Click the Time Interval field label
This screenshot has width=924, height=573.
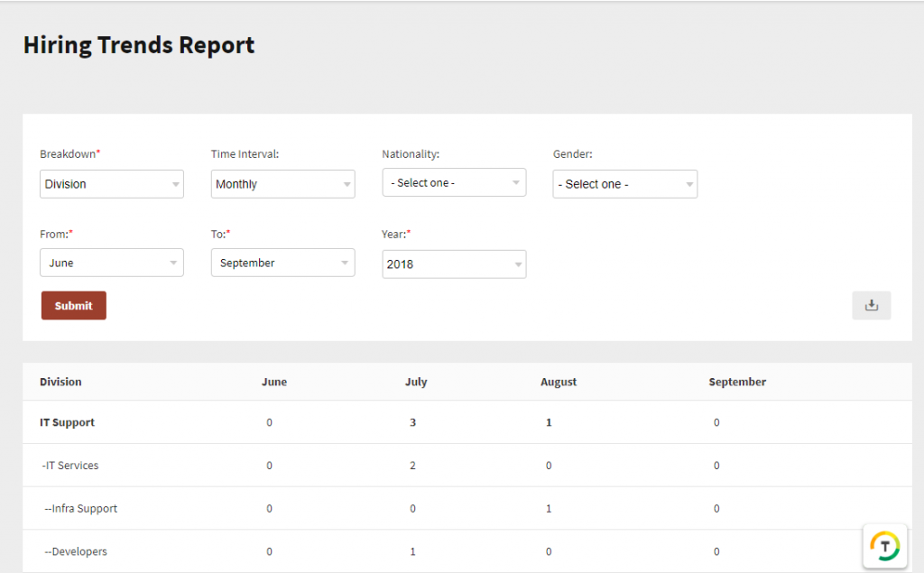pos(245,154)
